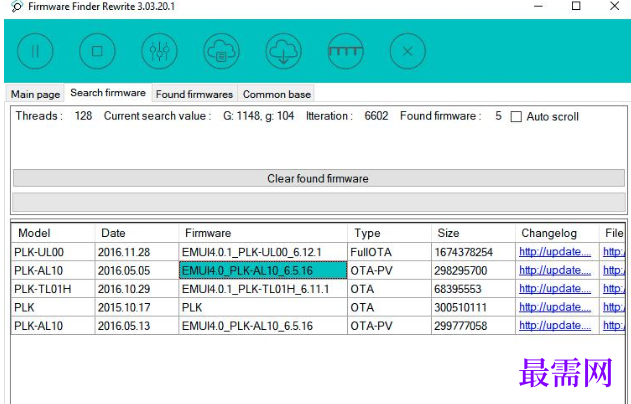Viewport: 631px width, 404px height.
Task: Click the Size column header
Action: pos(473,233)
